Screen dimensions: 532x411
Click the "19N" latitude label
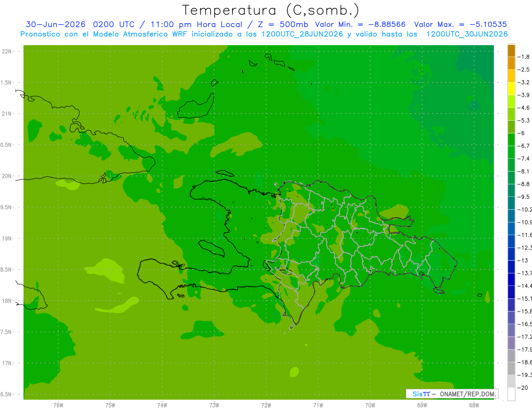pos(6,239)
